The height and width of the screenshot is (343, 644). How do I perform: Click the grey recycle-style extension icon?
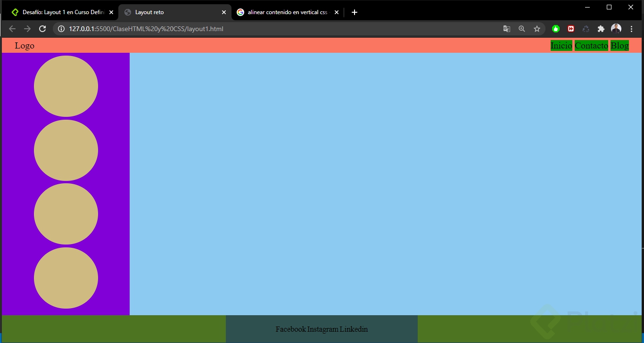[x=586, y=29]
